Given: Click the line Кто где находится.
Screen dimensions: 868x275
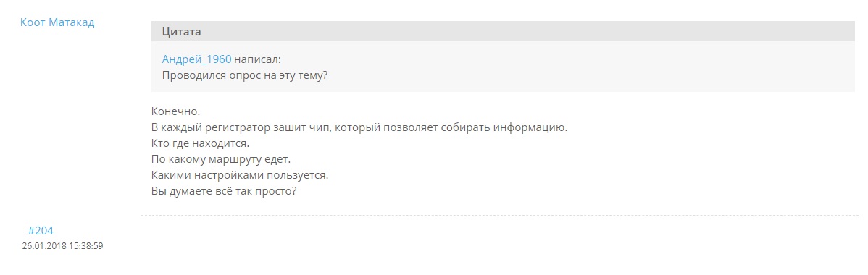Looking at the screenshot, I should coord(201,144).
